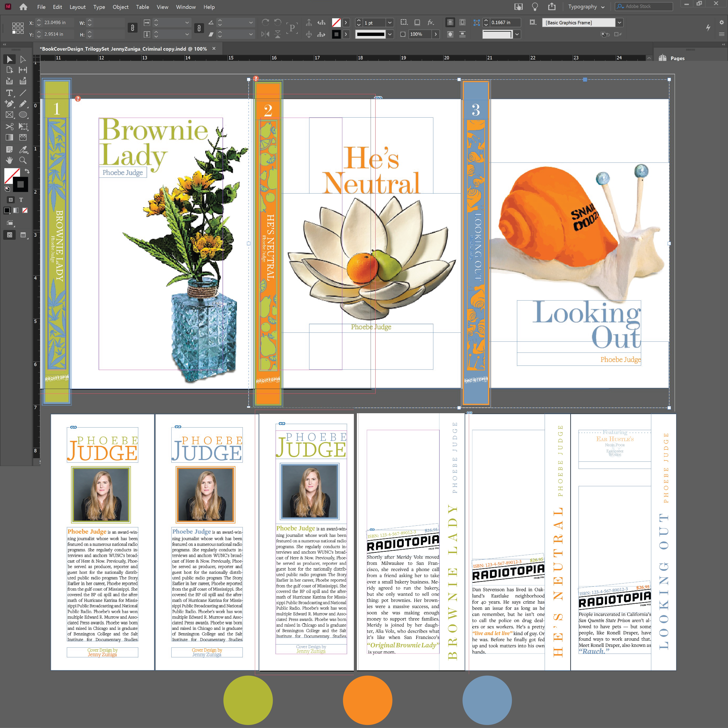Select the Gap tool
Screen dimensions: 728x728
coord(23,70)
